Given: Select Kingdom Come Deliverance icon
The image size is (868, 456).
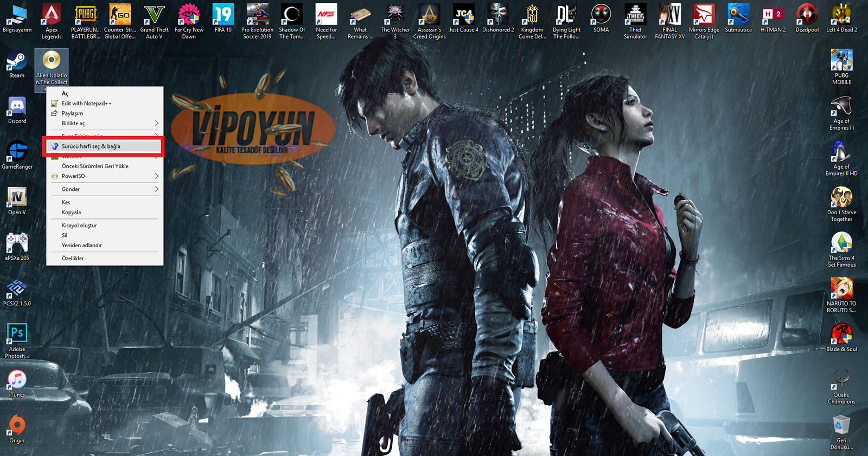Looking at the screenshot, I should (x=532, y=22).
